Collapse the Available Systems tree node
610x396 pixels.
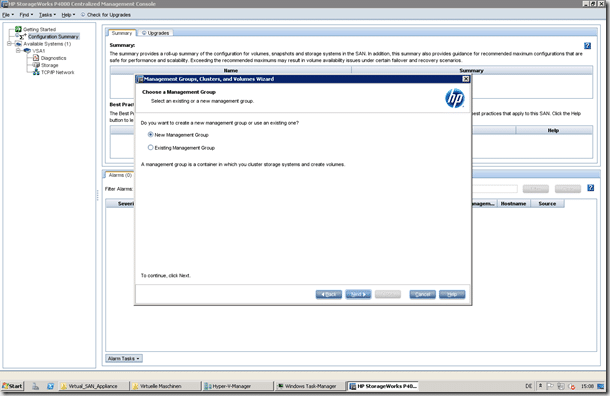[x=9, y=44]
